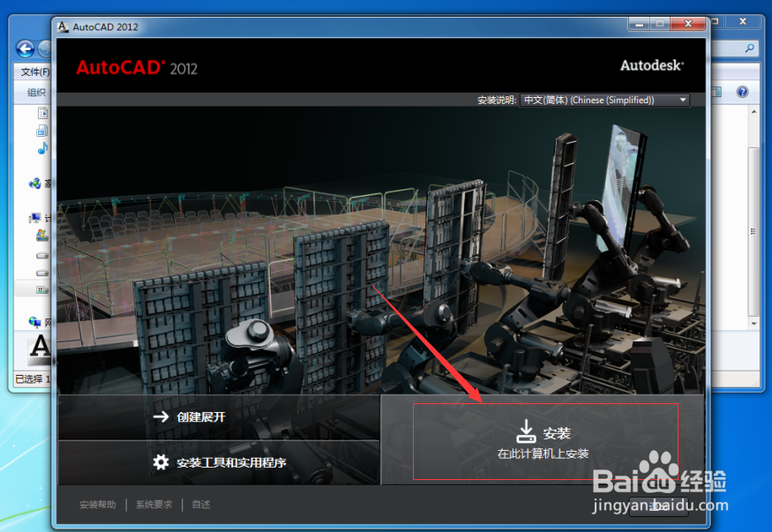
Task: Click the Install (安装) download icon
Action: [526, 431]
